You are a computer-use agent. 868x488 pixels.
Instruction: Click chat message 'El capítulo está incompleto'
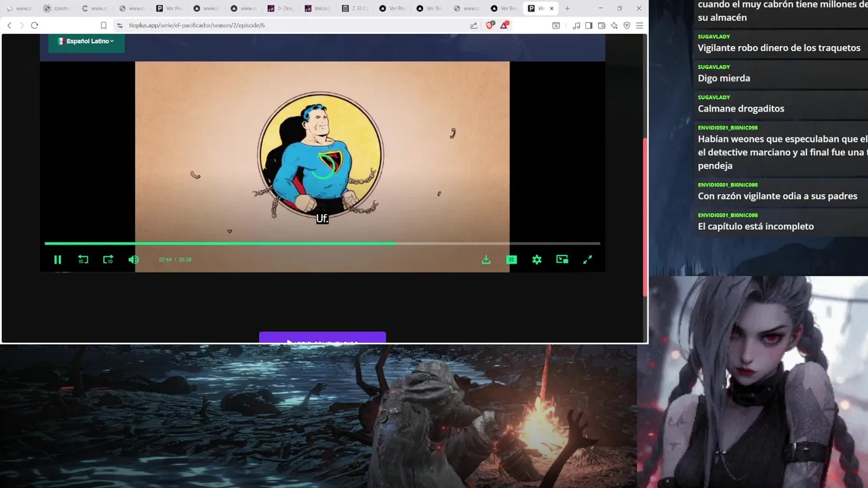coord(755,226)
